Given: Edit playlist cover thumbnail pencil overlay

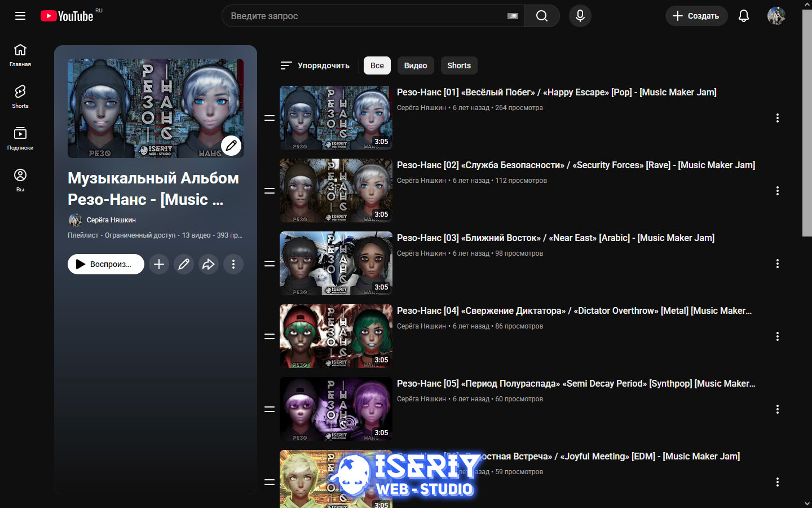Looking at the screenshot, I should tap(231, 146).
